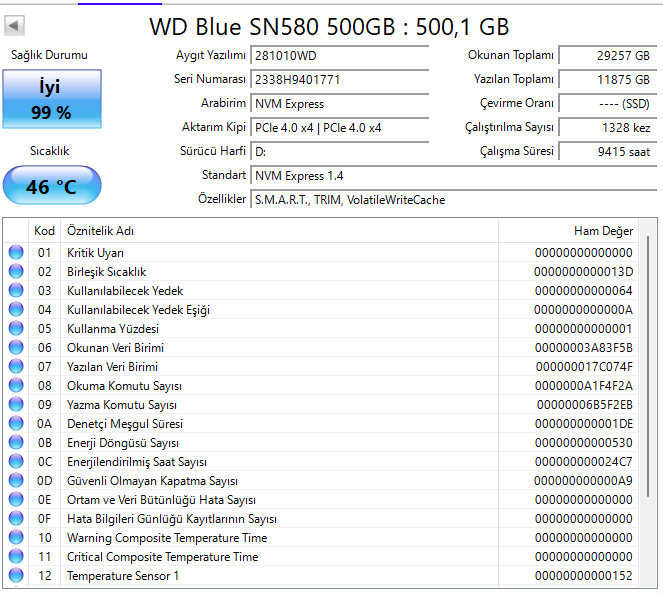Image resolution: width=663 pixels, height=596 pixels.
Task: Click the status dot for Birleşik Sıcaklık
Action: click(x=16, y=271)
